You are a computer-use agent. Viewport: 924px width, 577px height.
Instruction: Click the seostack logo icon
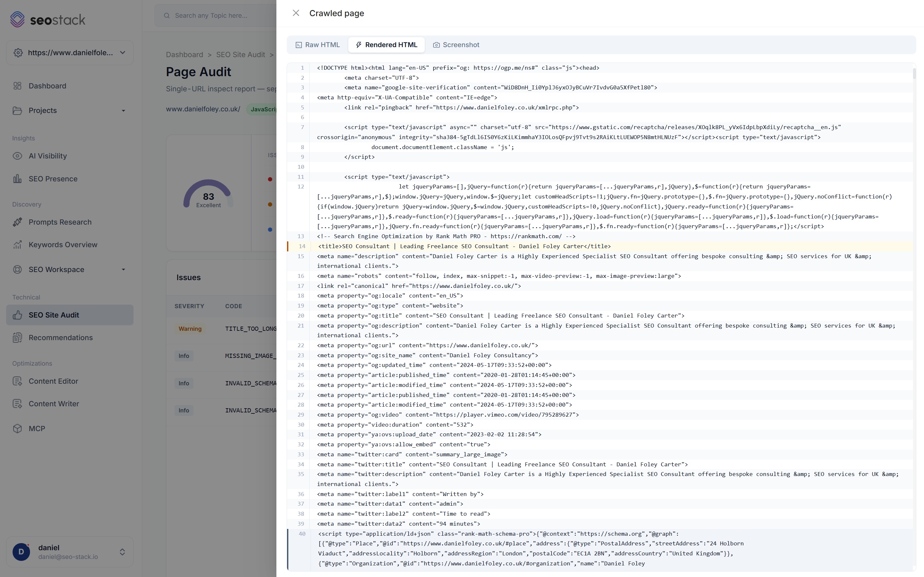pyautogui.click(x=17, y=19)
